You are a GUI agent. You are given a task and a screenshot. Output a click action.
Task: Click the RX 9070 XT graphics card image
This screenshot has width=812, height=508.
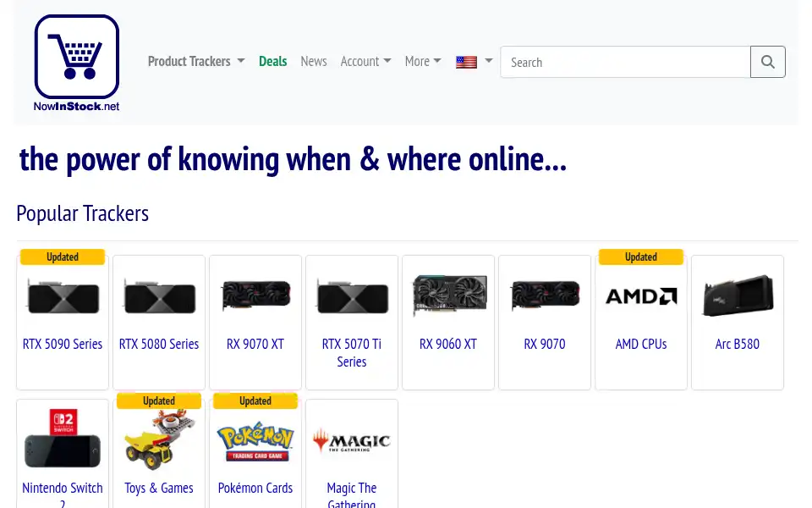click(x=255, y=295)
